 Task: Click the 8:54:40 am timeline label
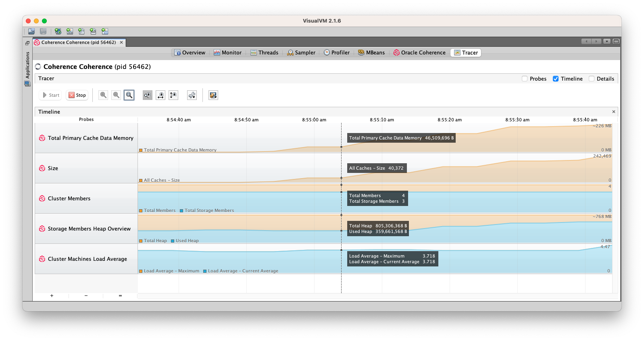(x=179, y=120)
